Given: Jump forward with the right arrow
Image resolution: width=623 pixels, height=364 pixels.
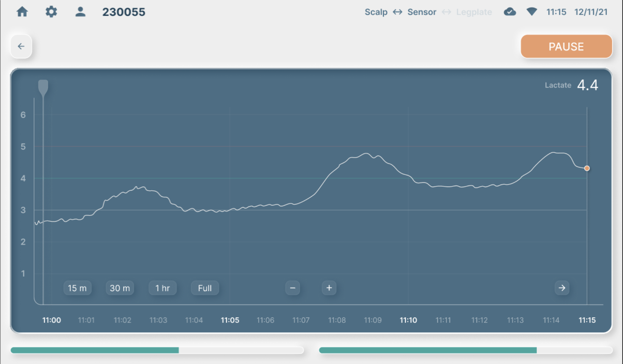Looking at the screenshot, I should (562, 288).
